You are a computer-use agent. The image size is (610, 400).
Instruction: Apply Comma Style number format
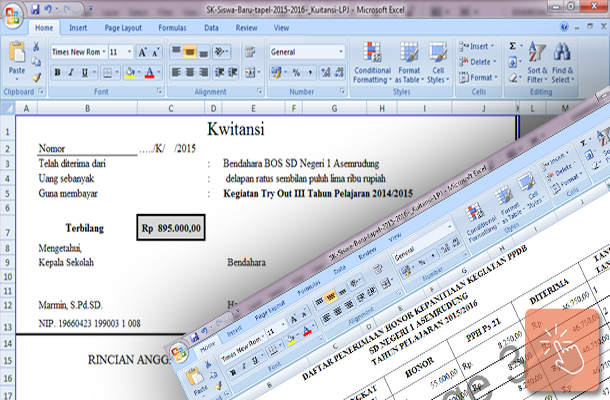pyautogui.click(x=310, y=72)
